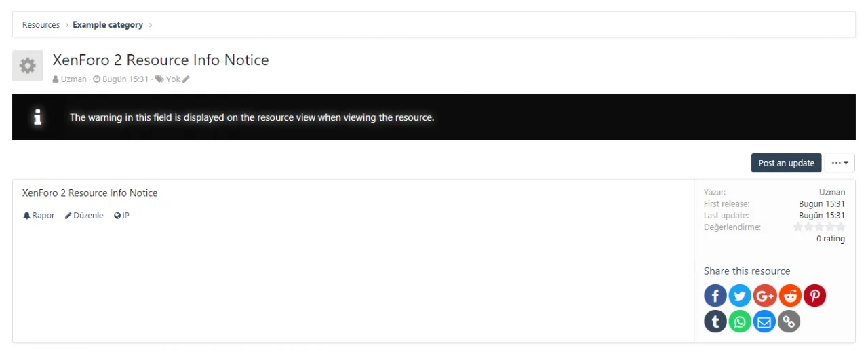Open the Example category breadcrumb

pyautogui.click(x=108, y=25)
